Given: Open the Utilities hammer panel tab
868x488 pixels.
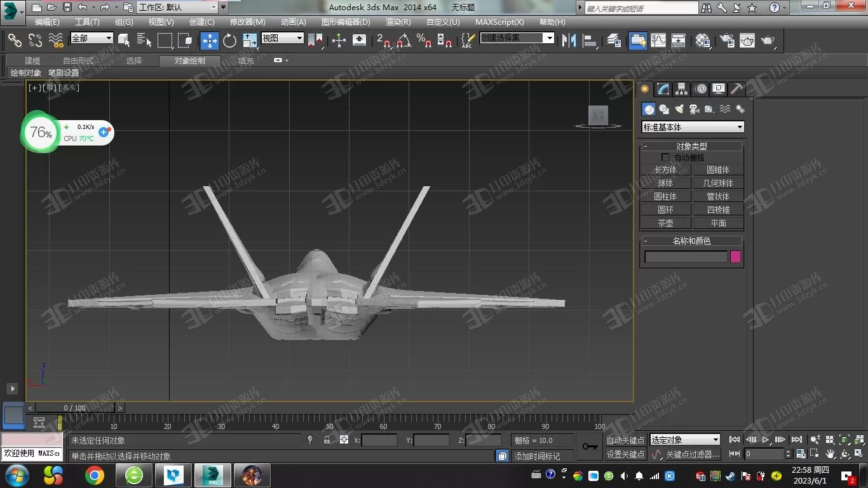Looking at the screenshot, I should point(737,89).
